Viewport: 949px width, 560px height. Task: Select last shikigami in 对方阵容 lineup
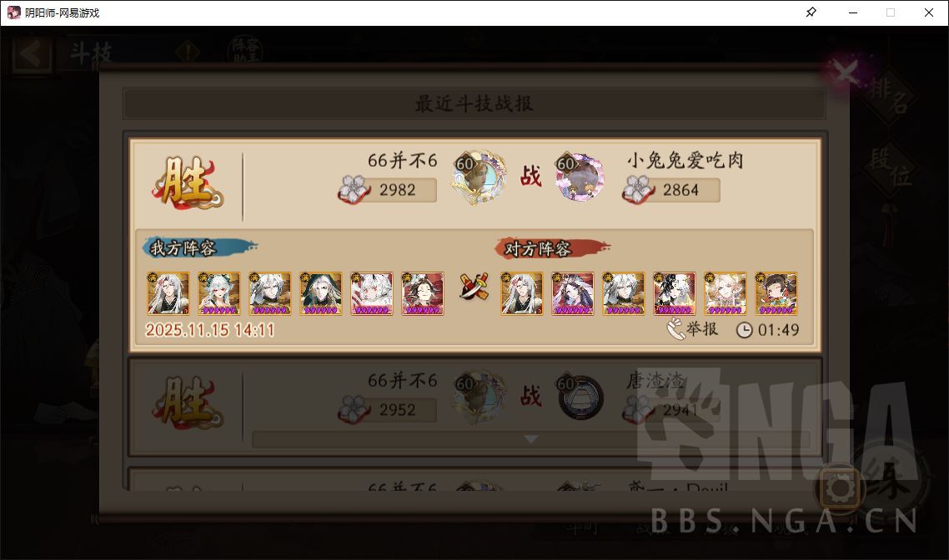776,293
